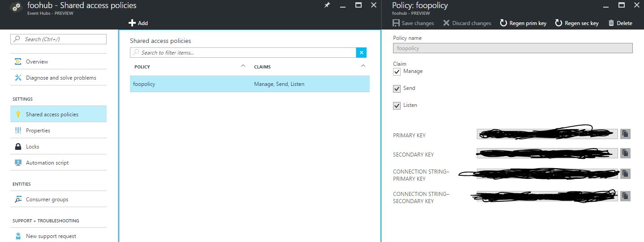644x242 pixels.
Task: Delete the foopolicy policy
Action: coord(620,23)
